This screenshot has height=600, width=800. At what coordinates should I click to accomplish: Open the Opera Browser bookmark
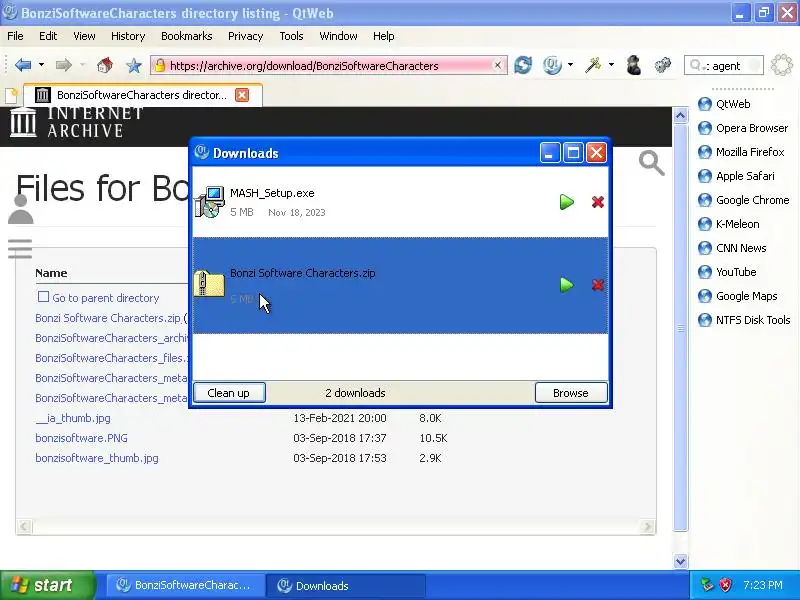click(742, 128)
